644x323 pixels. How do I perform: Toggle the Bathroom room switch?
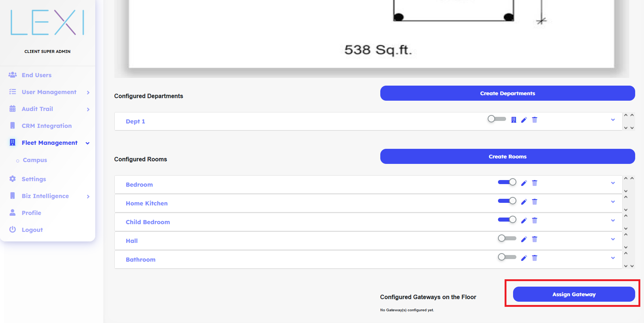(x=507, y=257)
